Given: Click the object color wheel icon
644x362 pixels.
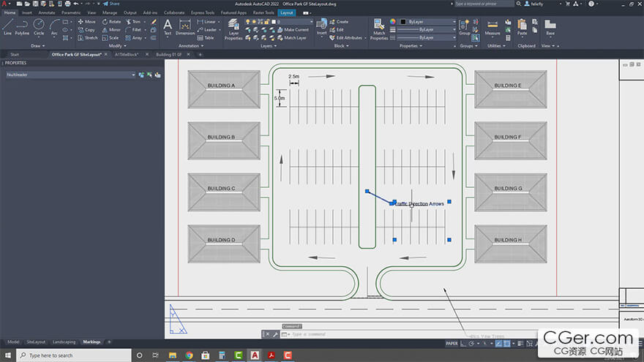Looking at the screenshot, I should [393, 22].
